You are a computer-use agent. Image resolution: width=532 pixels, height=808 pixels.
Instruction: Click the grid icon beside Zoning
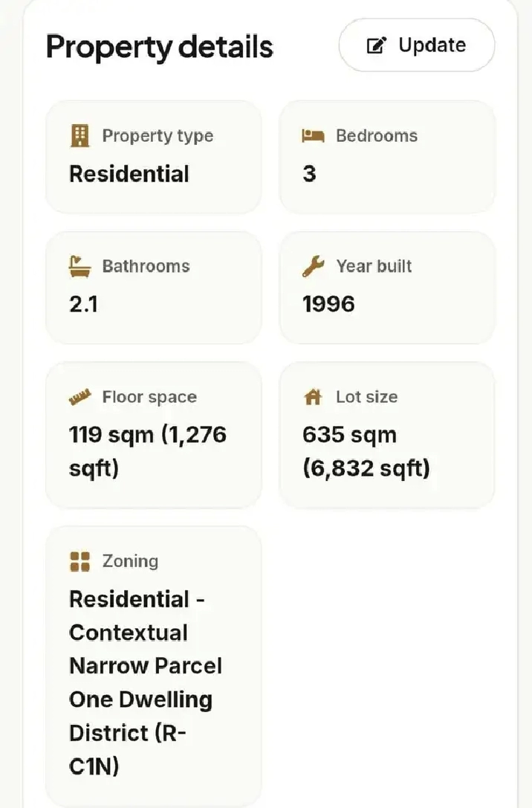click(80, 562)
